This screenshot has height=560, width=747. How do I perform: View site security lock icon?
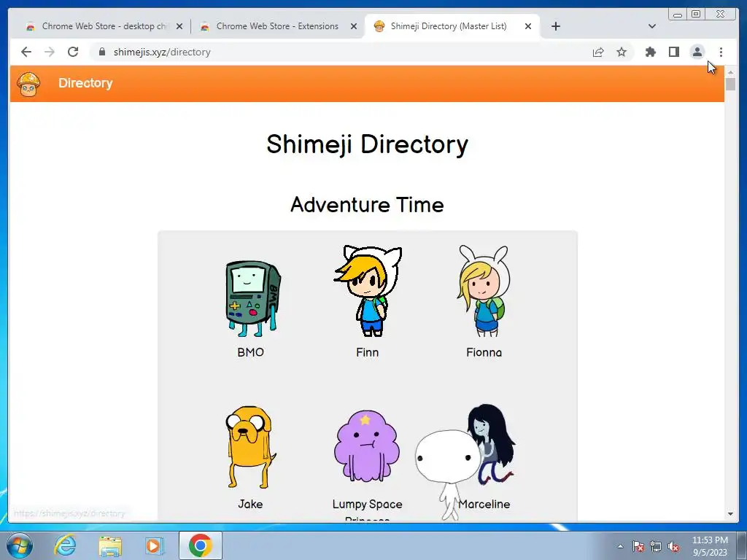(101, 52)
